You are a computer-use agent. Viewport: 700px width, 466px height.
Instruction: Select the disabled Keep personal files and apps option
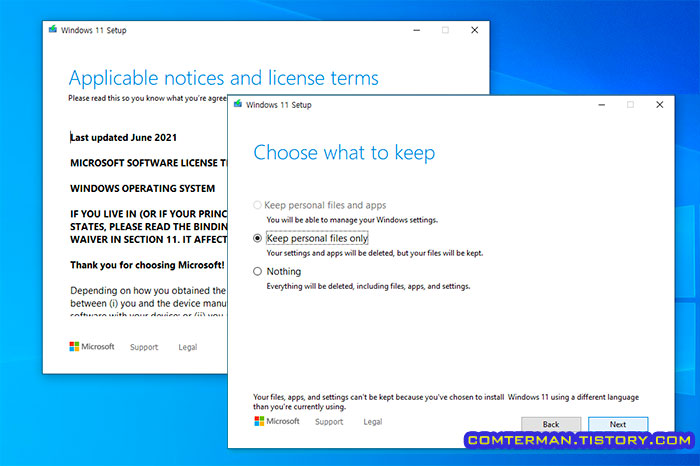click(257, 205)
